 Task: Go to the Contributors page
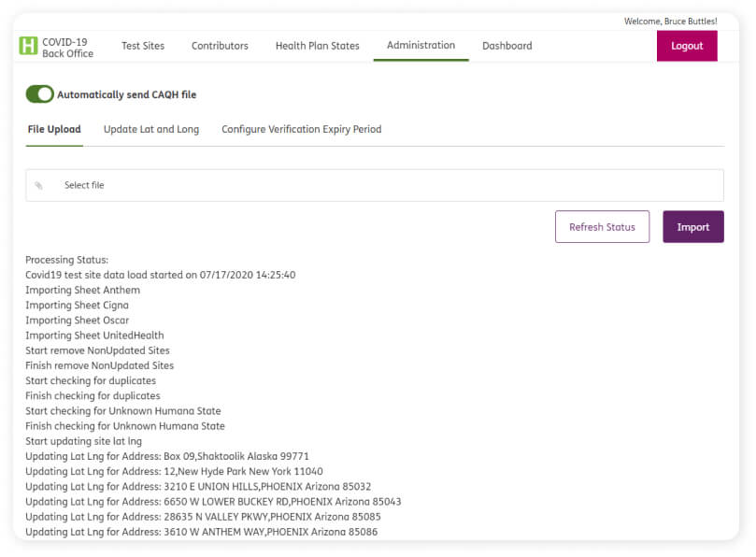[x=220, y=46]
